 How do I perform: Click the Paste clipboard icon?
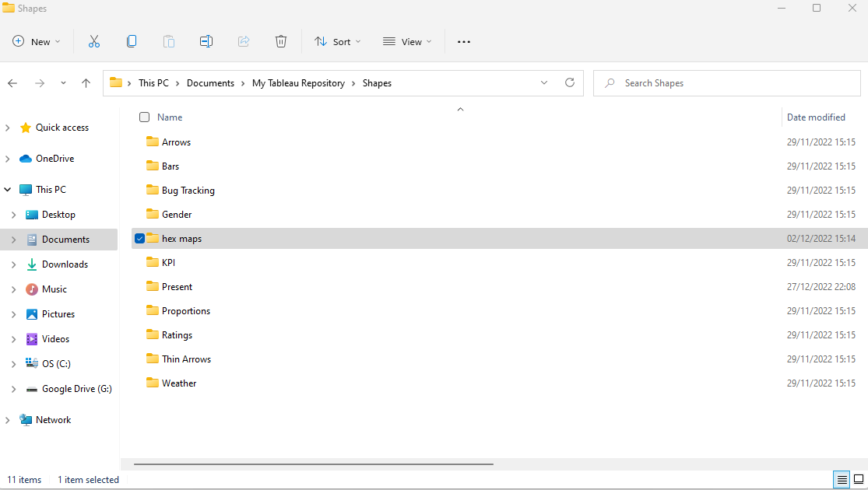pos(169,41)
